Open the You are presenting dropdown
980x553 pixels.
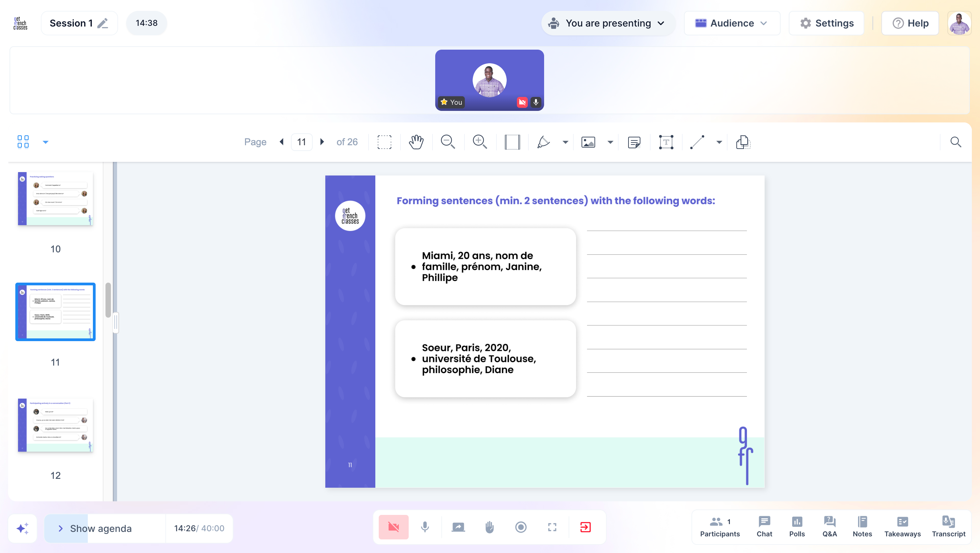[x=607, y=23]
